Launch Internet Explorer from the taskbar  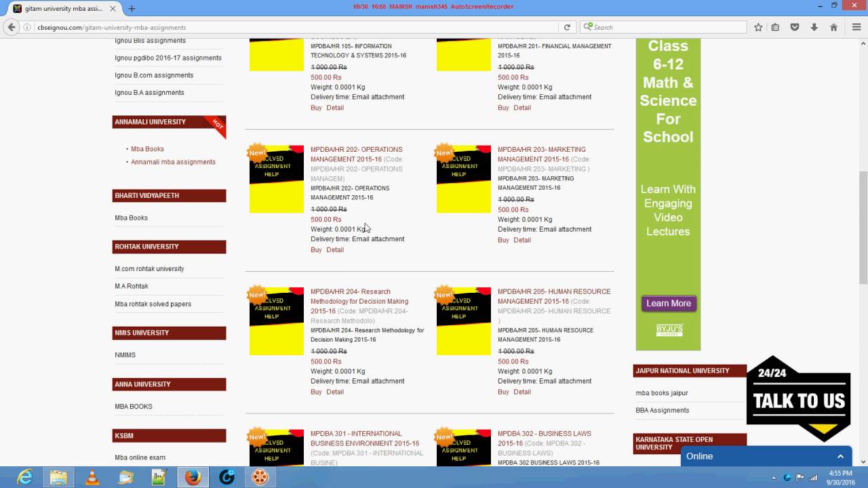tap(25, 477)
